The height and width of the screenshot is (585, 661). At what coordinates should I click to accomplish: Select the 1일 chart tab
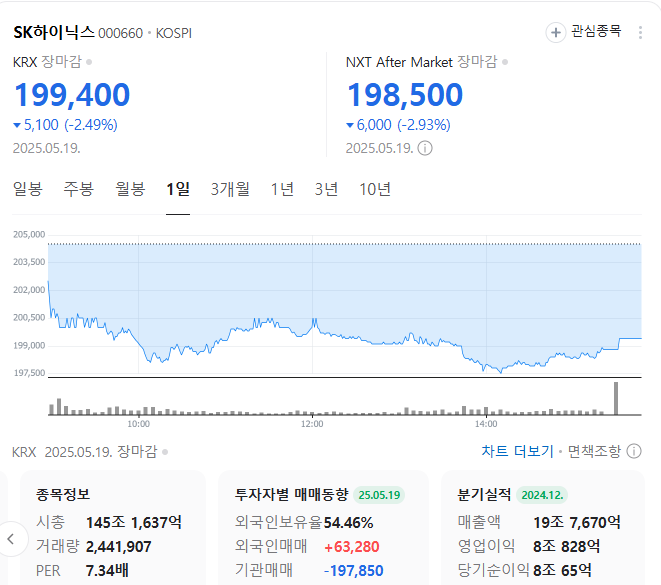(178, 189)
